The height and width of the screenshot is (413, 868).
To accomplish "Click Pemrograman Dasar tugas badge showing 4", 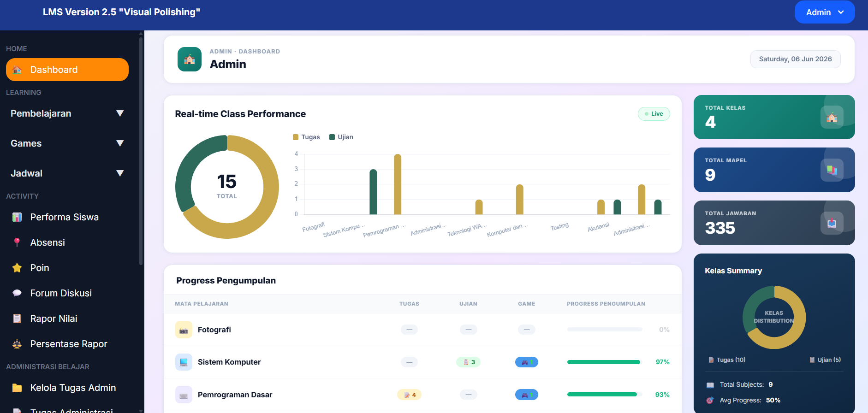I will tap(410, 395).
